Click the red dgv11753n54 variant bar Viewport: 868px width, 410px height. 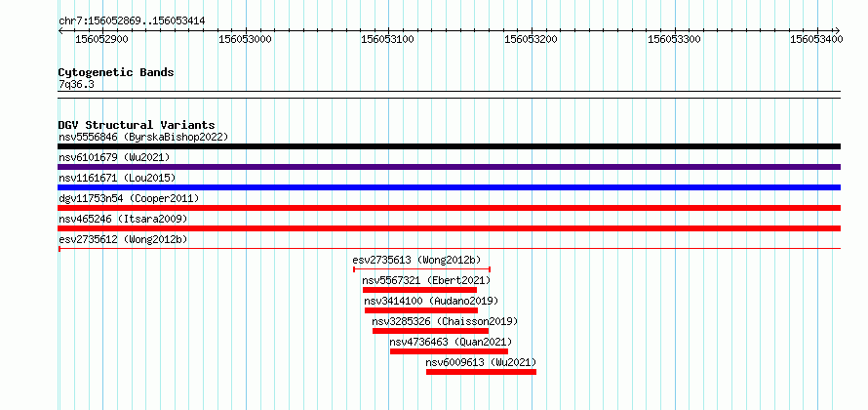tap(449, 208)
